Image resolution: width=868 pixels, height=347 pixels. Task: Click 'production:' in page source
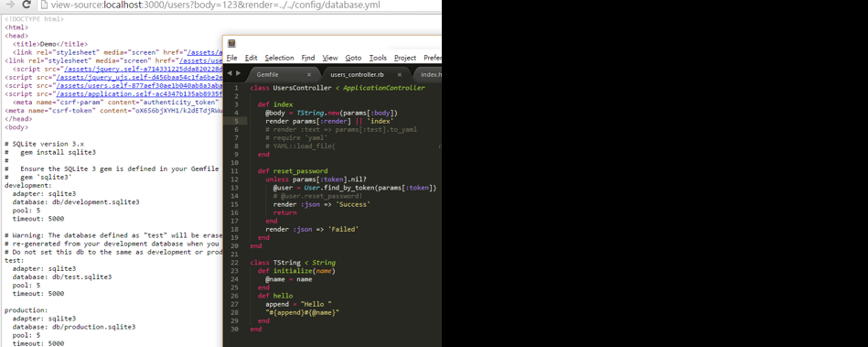click(x=26, y=310)
